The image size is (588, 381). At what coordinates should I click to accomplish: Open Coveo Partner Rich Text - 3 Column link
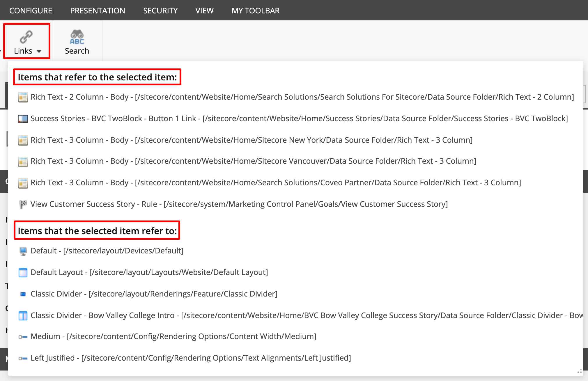[276, 183]
